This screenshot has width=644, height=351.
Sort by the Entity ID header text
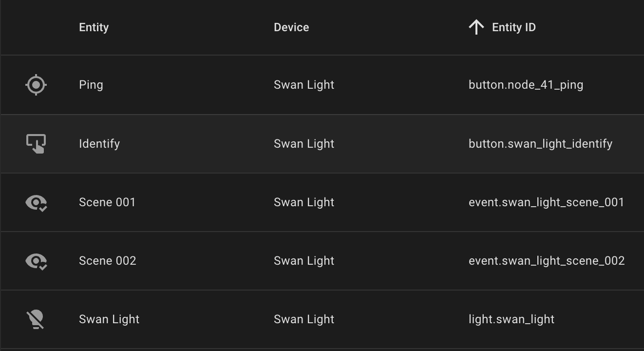pos(513,27)
